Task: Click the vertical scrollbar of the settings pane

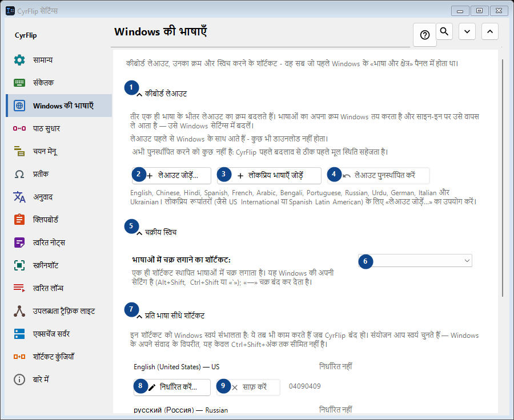Action: [503, 178]
